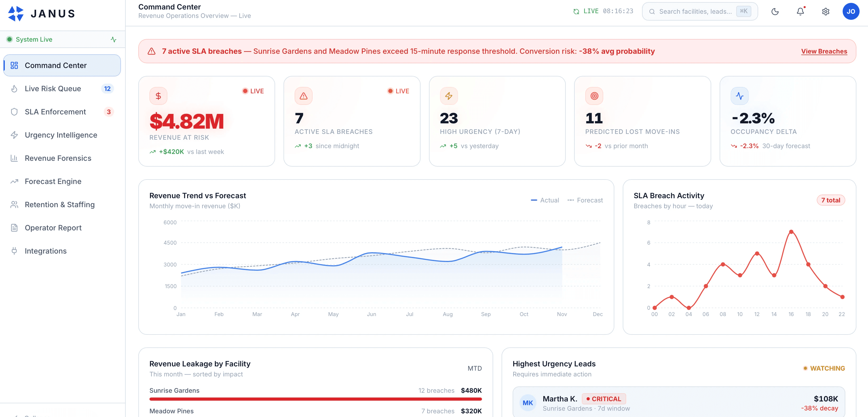This screenshot has height=417, width=868.
Task: Focus the Search facilities, leads field
Action: (x=695, y=11)
